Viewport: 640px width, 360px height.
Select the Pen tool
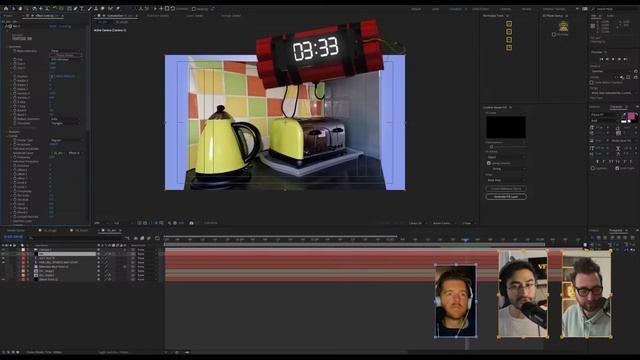tap(76, 9)
